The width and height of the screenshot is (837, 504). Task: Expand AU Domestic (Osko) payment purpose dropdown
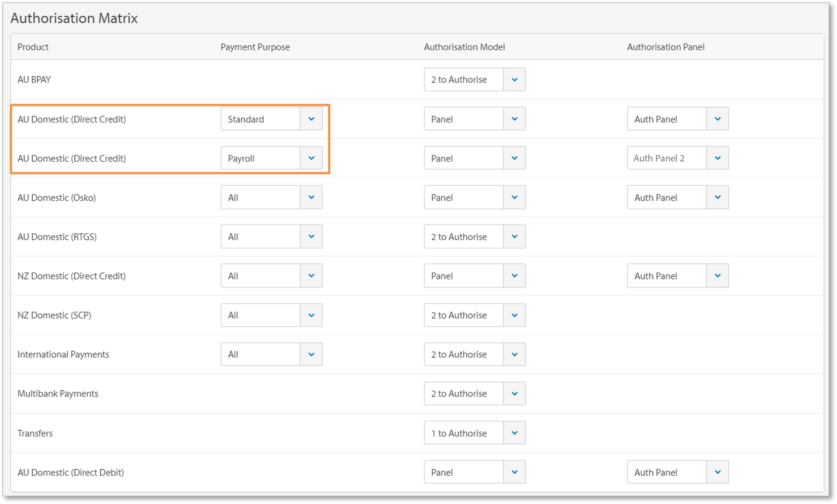[x=311, y=197]
